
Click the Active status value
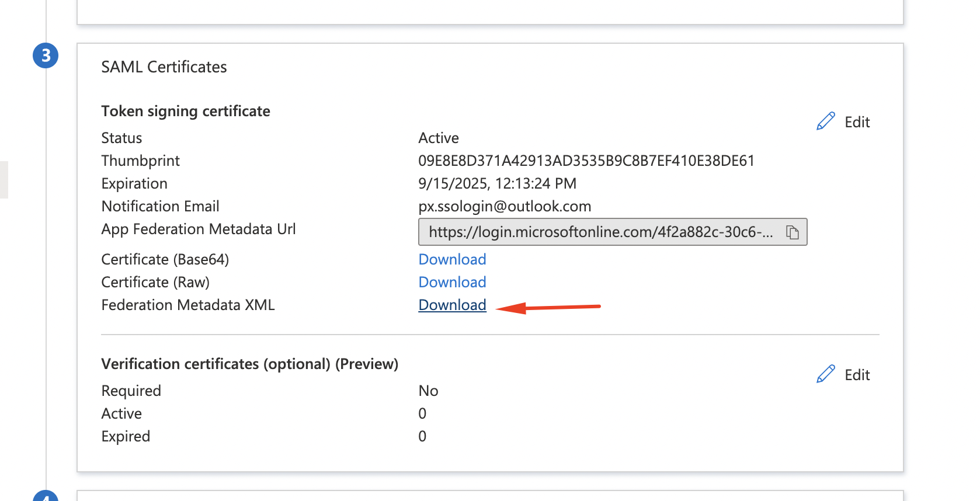(438, 138)
